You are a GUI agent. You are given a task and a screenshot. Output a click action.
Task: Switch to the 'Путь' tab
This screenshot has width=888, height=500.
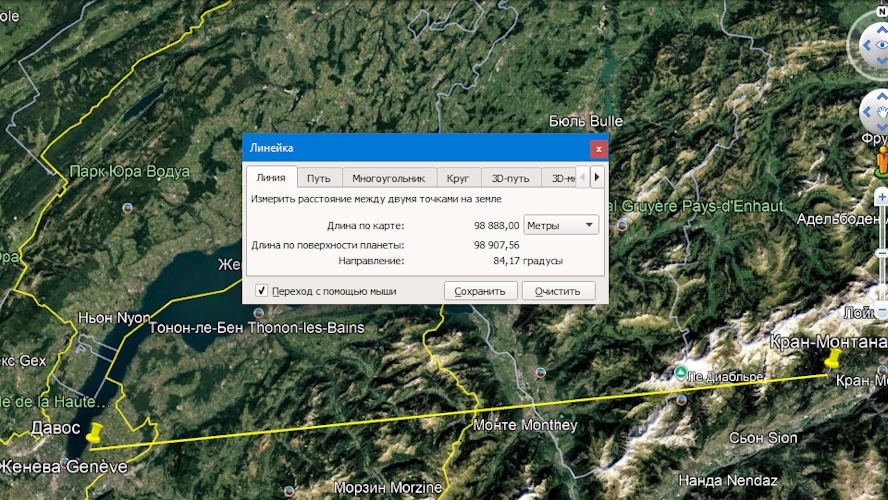319,178
